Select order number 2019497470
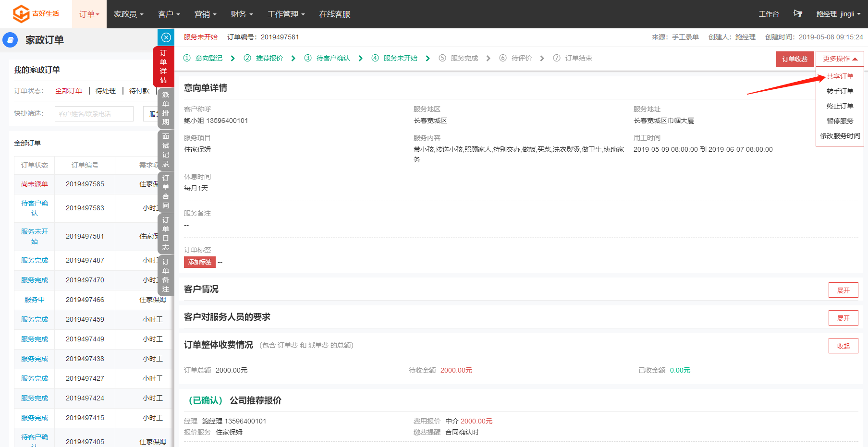Viewport: 868px width, 447px height. pyautogui.click(x=85, y=280)
